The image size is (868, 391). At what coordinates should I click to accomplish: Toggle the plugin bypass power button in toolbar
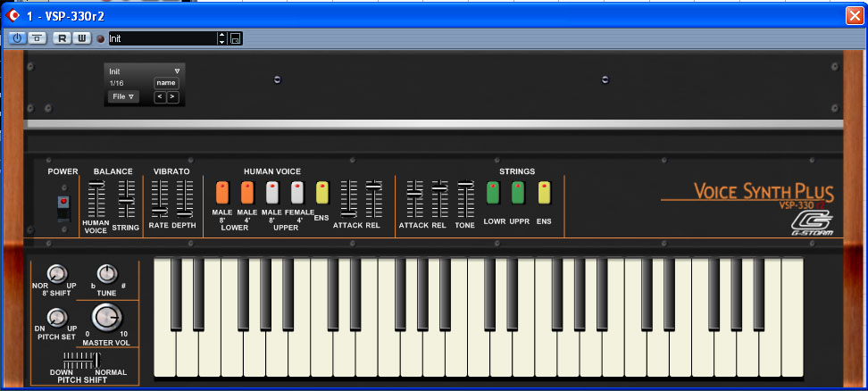click(17, 38)
